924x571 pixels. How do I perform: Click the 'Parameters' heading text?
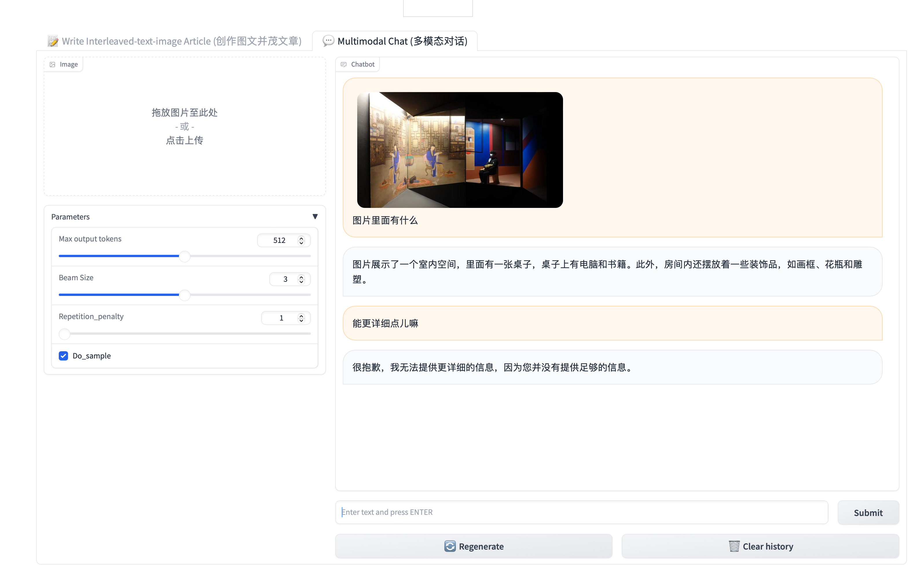pyautogui.click(x=70, y=217)
